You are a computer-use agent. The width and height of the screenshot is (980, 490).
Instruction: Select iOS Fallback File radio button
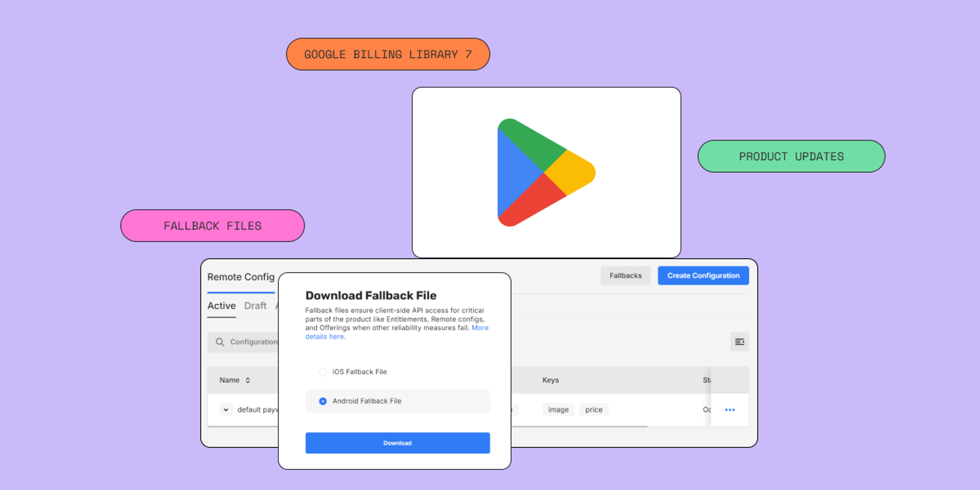click(322, 372)
